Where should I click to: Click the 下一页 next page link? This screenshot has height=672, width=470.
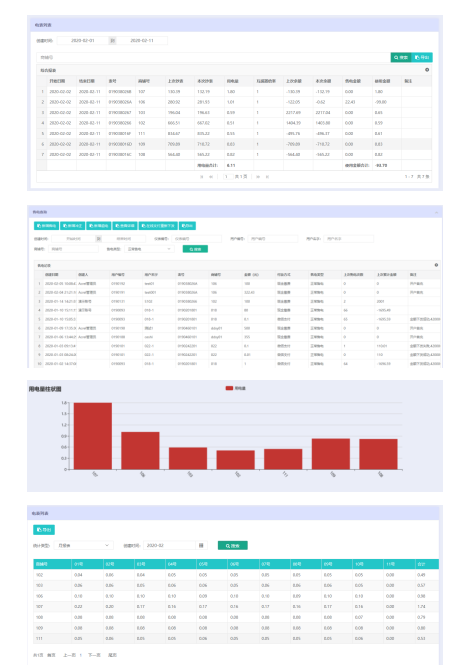(94, 655)
